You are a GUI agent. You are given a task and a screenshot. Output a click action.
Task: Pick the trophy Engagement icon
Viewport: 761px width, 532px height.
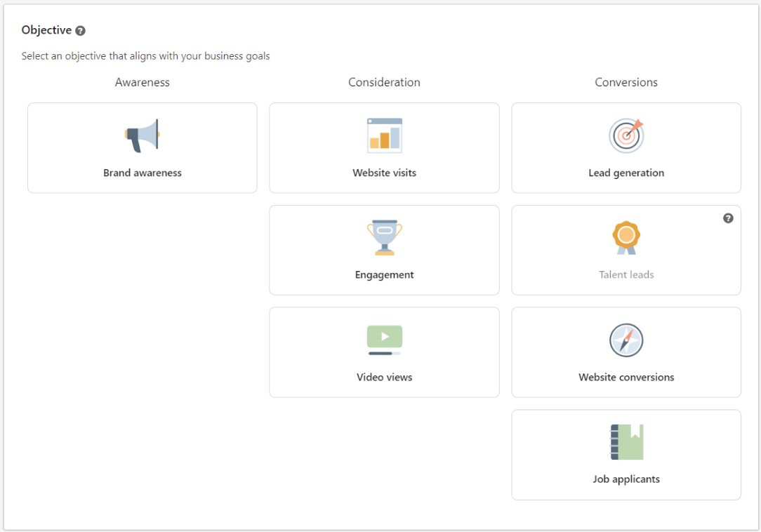pyautogui.click(x=385, y=237)
